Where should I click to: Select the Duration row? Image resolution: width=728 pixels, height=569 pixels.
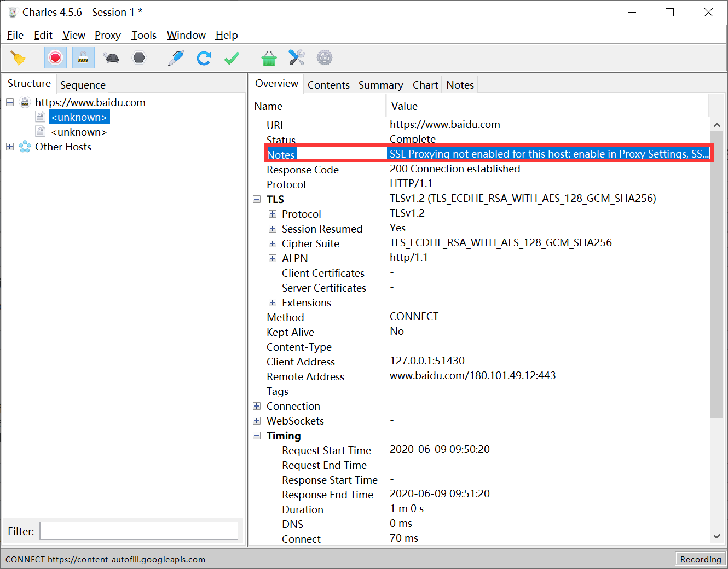click(x=479, y=509)
